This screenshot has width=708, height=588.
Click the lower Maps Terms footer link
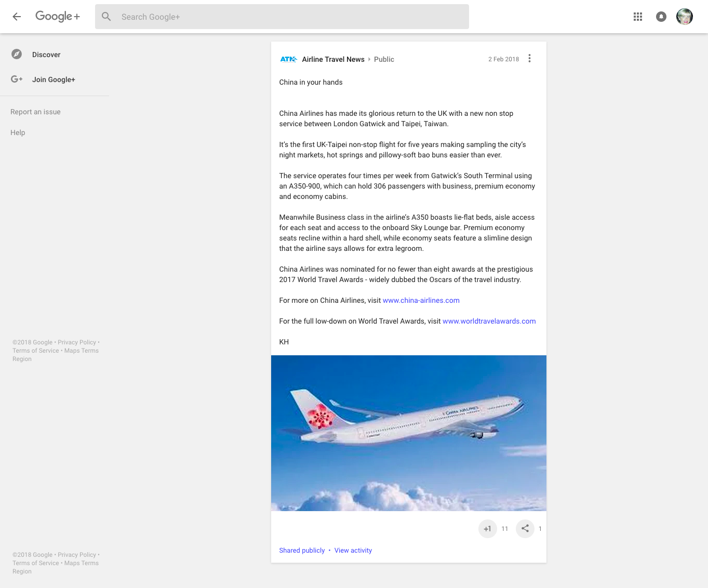tap(82, 563)
